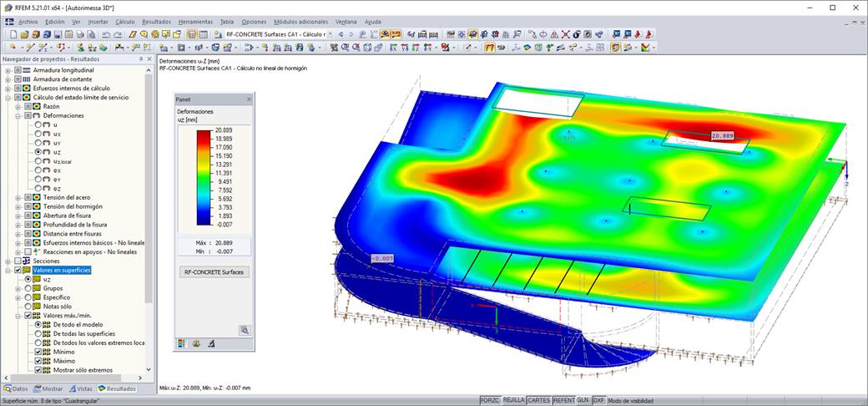Toggle the FORZC status bar button
868x406 pixels.
coord(490,400)
